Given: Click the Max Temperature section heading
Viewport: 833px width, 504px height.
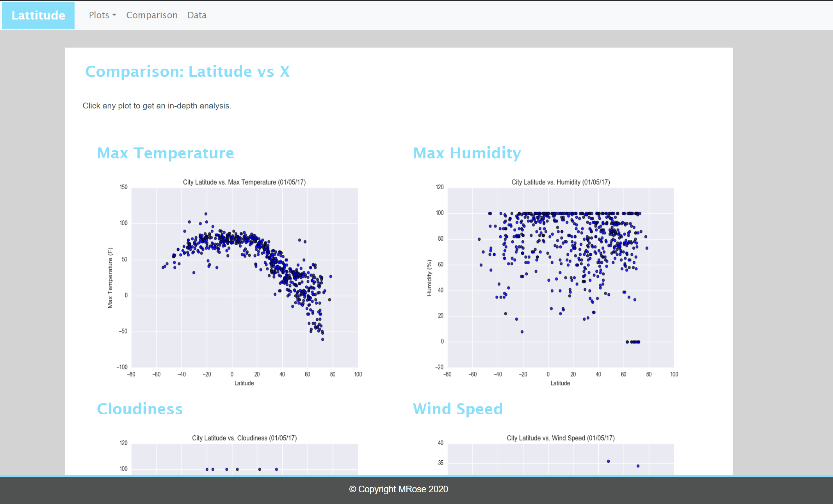Looking at the screenshot, I should pyautogui.click(x=166, y=153).
